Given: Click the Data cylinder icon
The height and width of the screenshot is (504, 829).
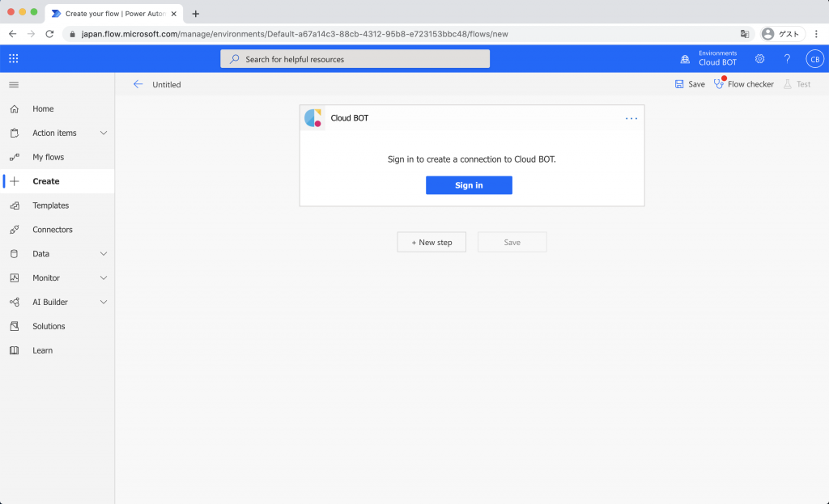Looking at the screenshot, I should [15, 253].
